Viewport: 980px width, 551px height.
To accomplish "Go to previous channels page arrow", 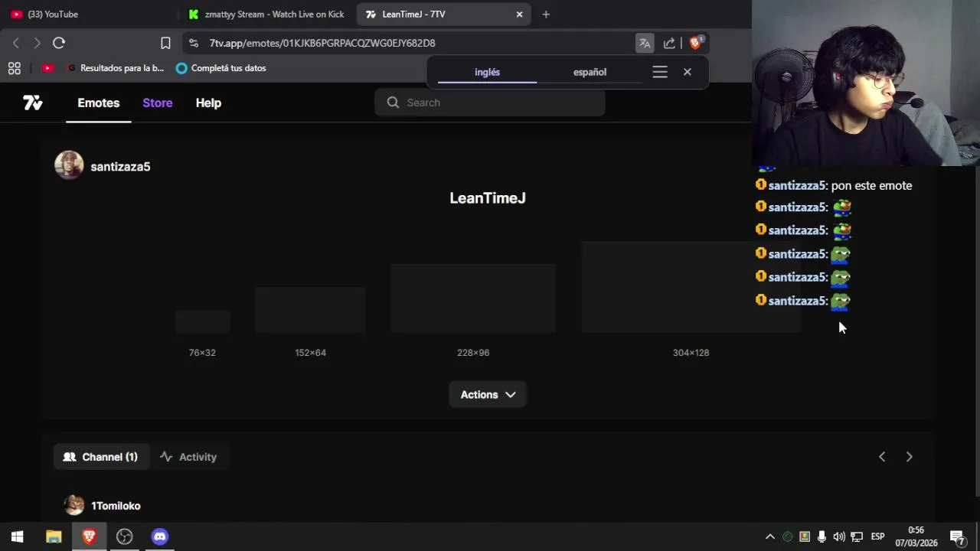I will pos(882,457).
